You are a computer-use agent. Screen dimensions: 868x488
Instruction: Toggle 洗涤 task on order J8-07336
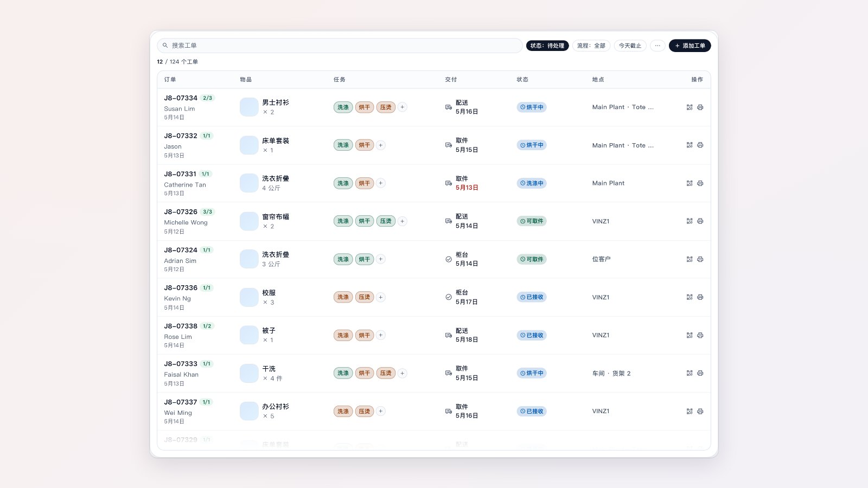[x=343, y=297]
